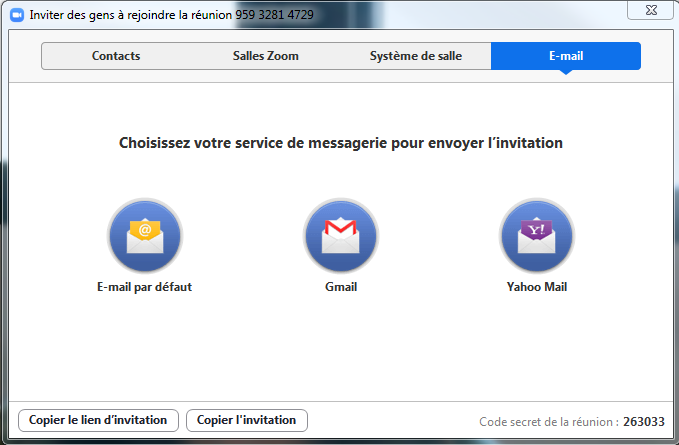Click the "Choisissez votre service de messagerie" heading
Image resolution: width=679 pixels, height=445 pixels.
pyautogui.click(x=340, y=143)
